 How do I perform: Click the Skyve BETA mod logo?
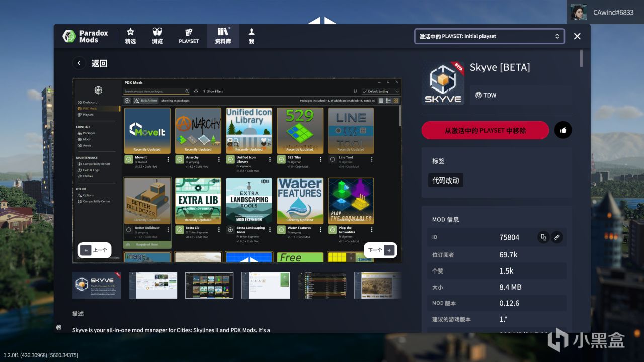click(443, 83)
